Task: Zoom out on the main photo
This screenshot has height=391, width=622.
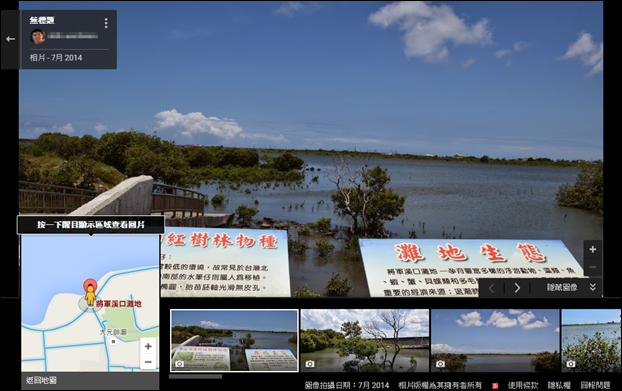Action: (x=592, y=267)
